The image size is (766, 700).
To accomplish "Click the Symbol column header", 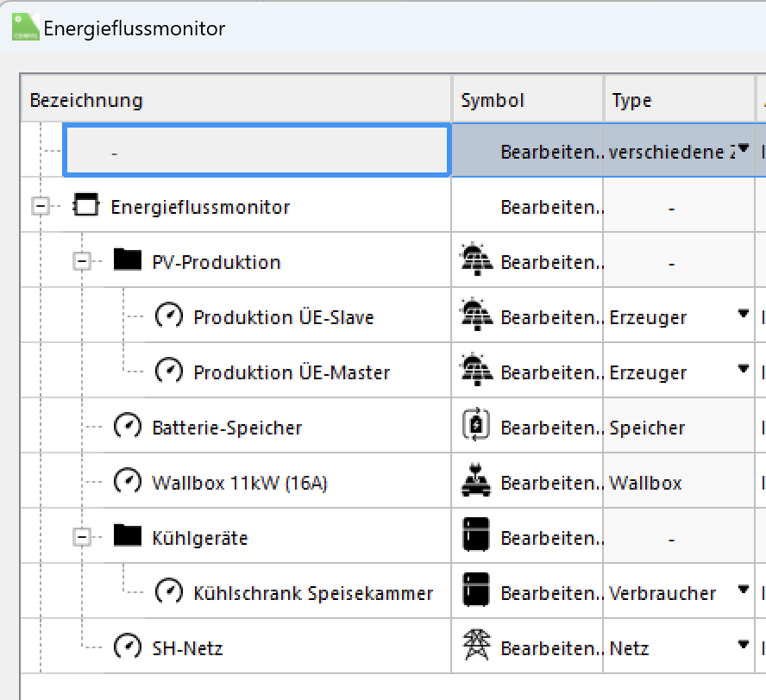I will [493, 101].
